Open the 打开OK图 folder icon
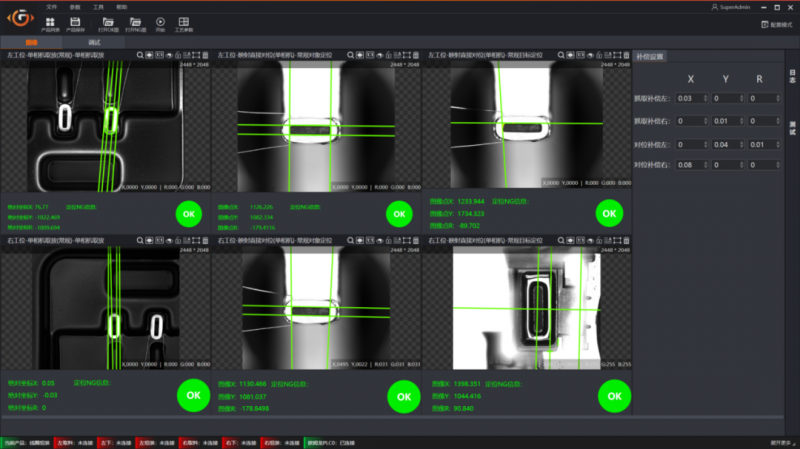 [x=110, y=22]
